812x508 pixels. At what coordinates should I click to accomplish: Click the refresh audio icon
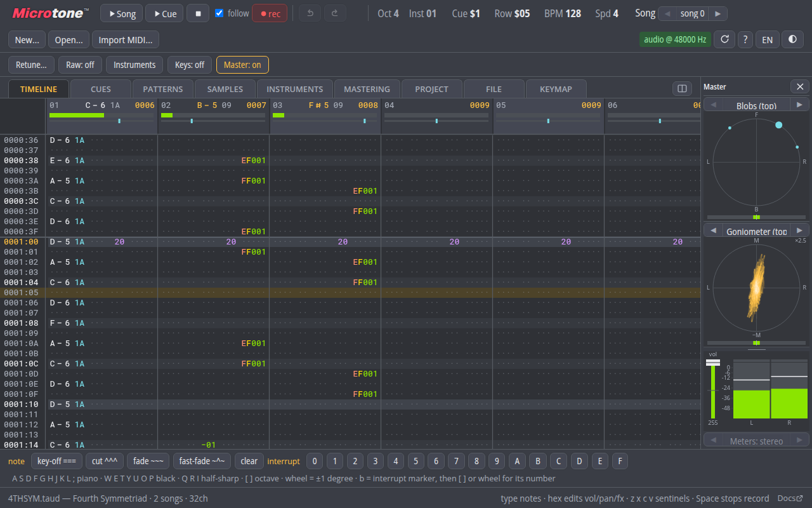pos(724,39)
